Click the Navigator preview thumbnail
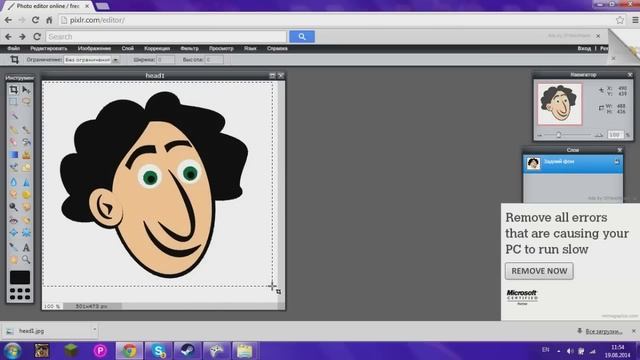The width and height of the screenshot is (640, 360). pos(560,104)
